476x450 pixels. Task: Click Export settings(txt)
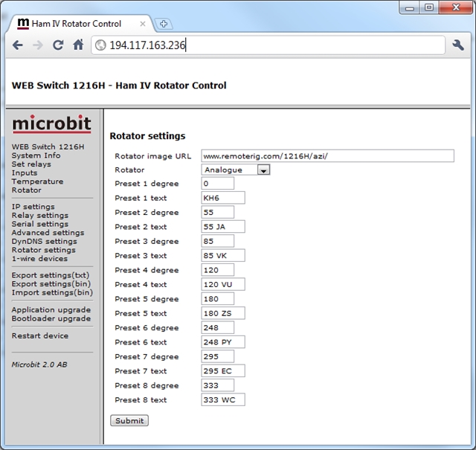[x=51, y=275]
